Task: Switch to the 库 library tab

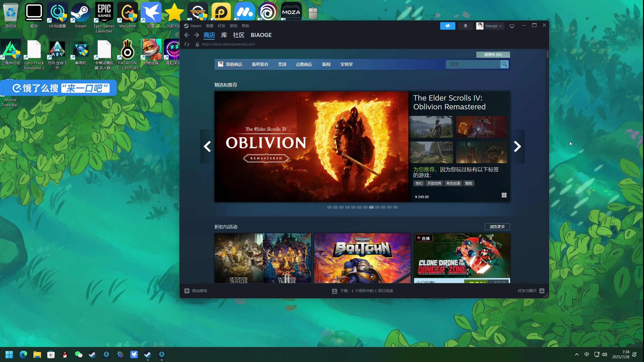Action: click(224, 35)
